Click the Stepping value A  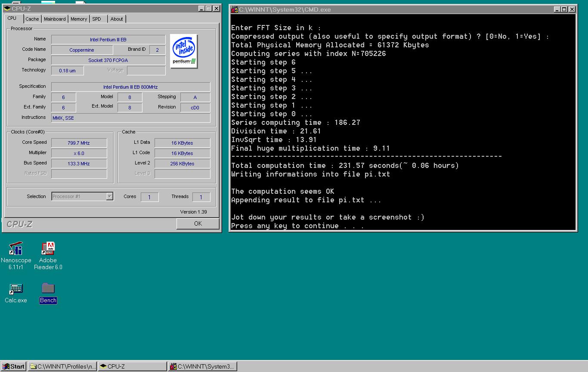[x=195, y=97]
